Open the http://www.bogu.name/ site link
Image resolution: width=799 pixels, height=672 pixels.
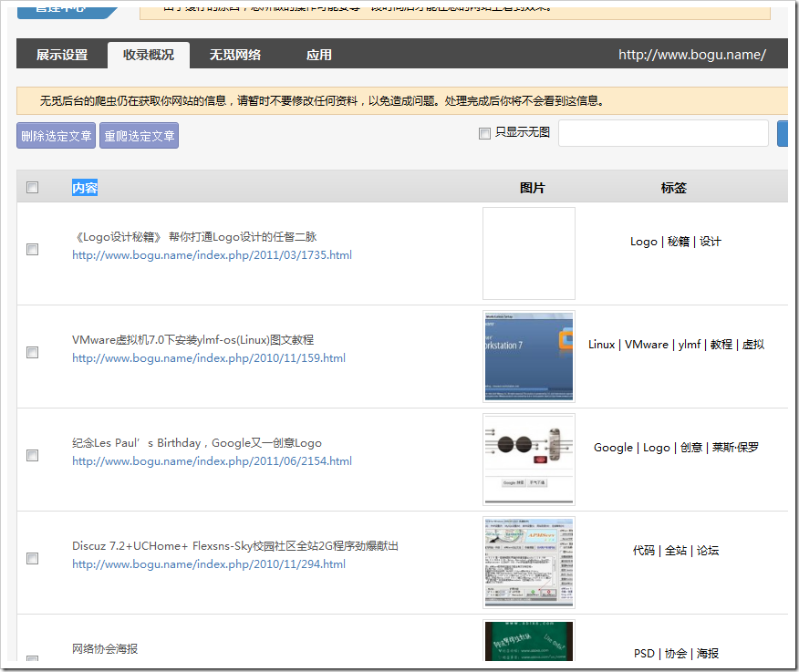(692, 55)
